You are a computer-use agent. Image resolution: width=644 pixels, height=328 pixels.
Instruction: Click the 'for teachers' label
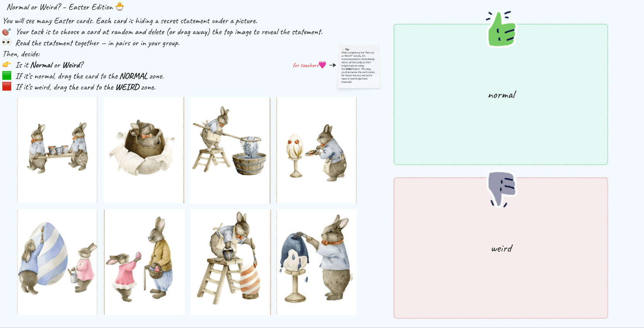[x=305, y=66]
